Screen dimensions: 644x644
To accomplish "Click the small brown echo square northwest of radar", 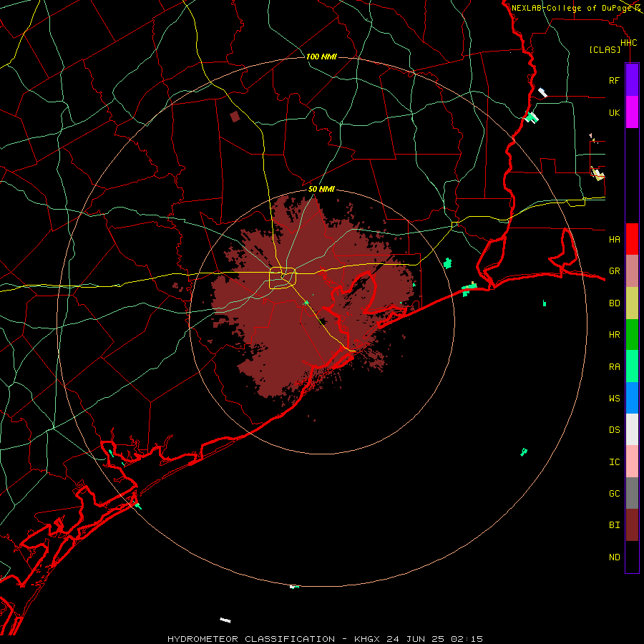I will pos(235,117).
